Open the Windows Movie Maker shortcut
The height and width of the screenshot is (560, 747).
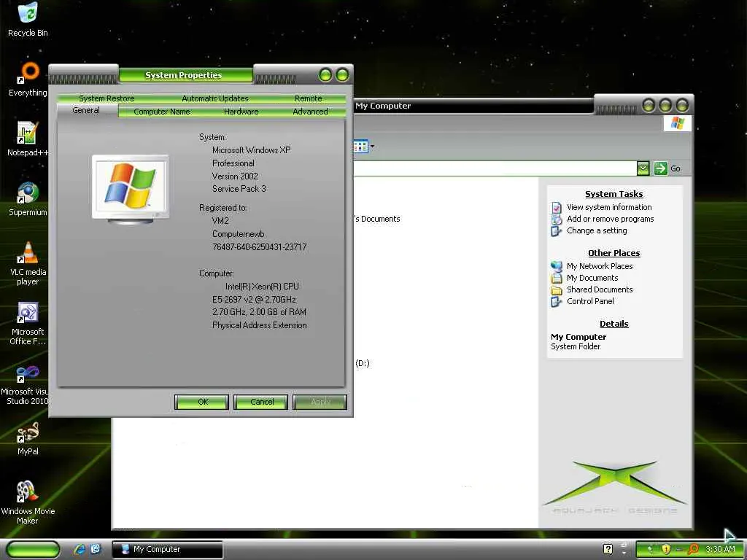[x=28, y=502]
